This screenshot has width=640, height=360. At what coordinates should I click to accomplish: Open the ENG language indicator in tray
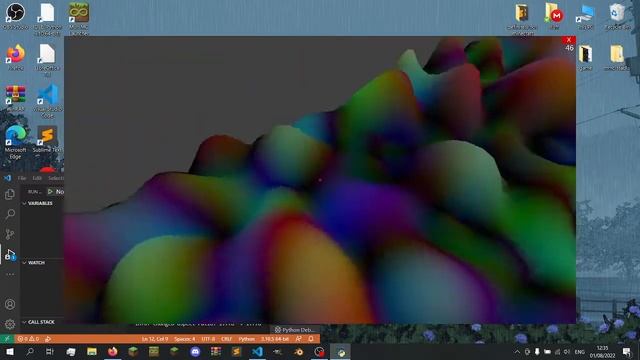pos(579,351)
